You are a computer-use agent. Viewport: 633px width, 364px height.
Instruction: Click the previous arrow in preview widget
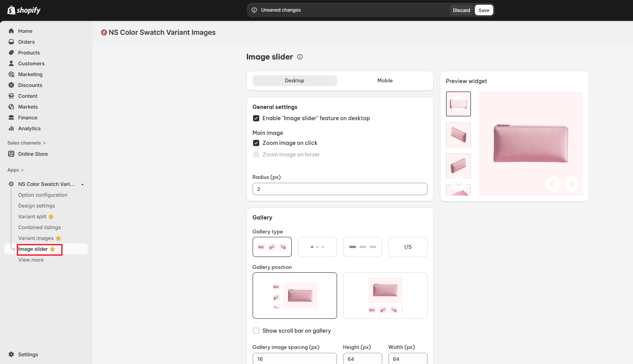pos(553,184)
